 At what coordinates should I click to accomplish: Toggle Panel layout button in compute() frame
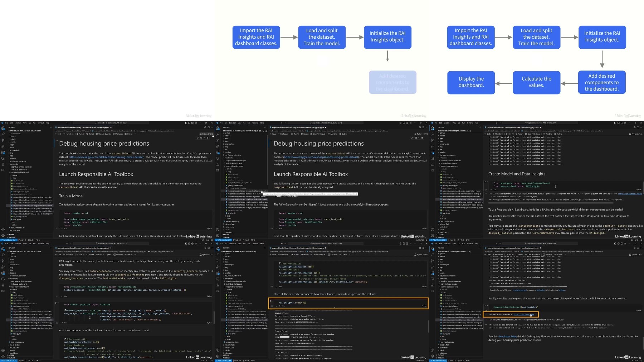coord(404,243)
